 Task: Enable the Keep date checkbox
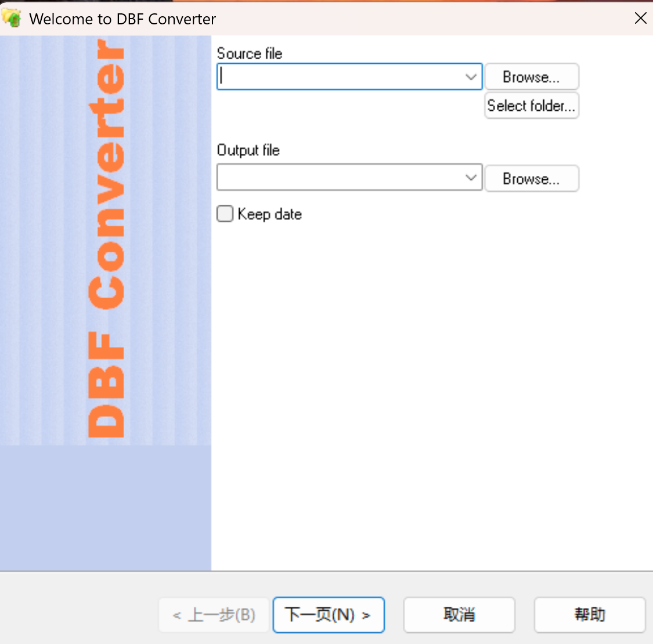(225, 214)
